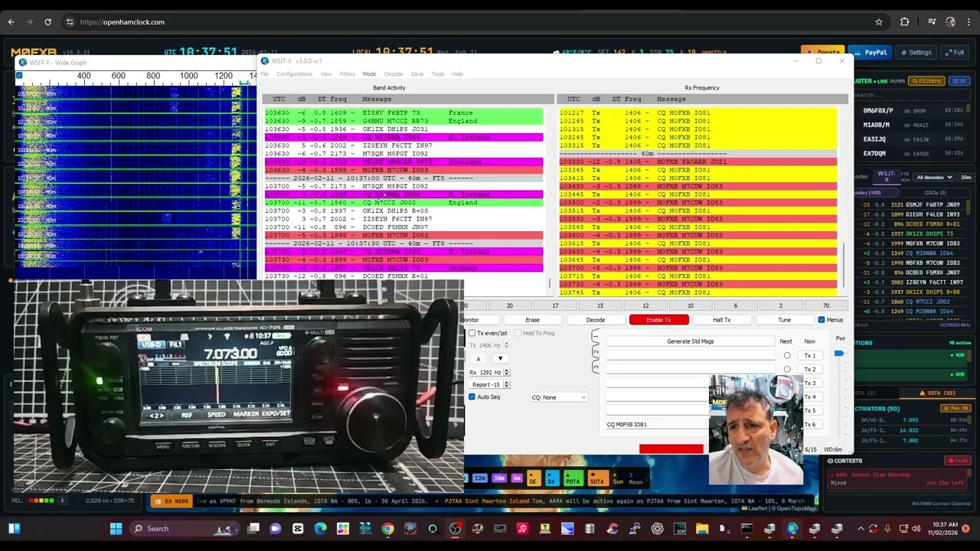Click Generate Std Msgs button
This screenshot has width=980, height=551.
pos(690,341)
